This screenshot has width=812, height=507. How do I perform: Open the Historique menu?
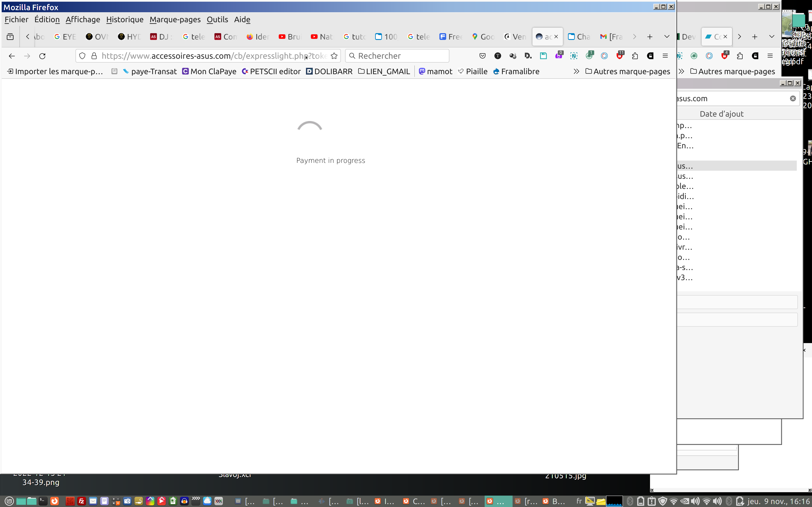tap(125, 19)
